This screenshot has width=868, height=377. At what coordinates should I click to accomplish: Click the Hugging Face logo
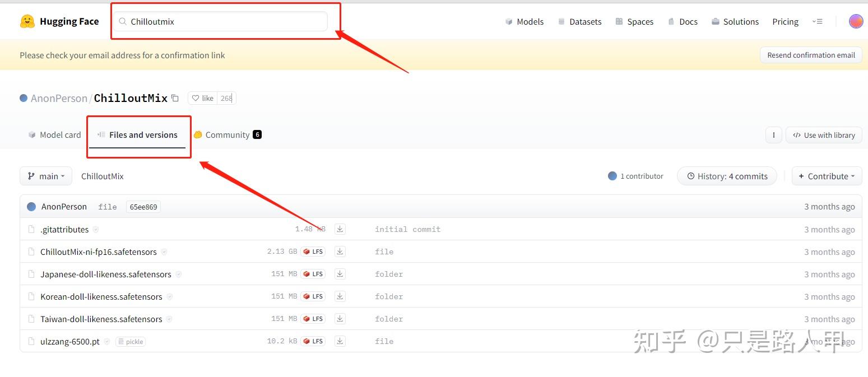click(59, 21)
